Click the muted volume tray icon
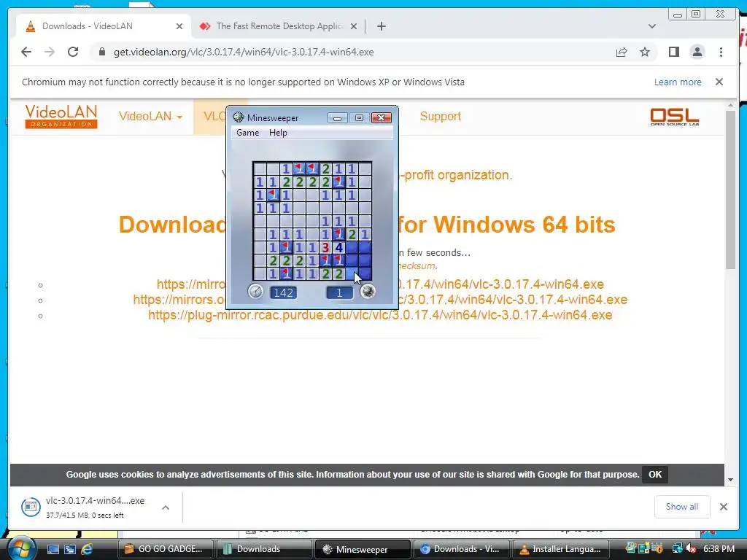 [692, 549]
